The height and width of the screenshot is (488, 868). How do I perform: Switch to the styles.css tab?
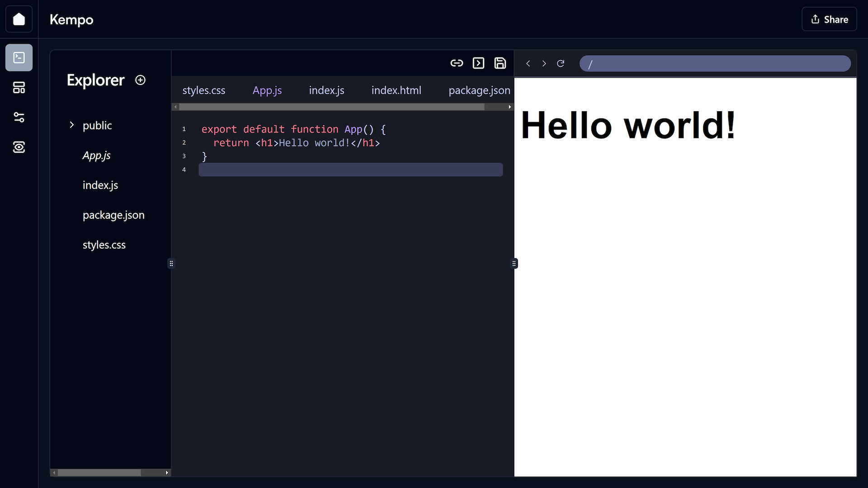click(x=204, y=90)
